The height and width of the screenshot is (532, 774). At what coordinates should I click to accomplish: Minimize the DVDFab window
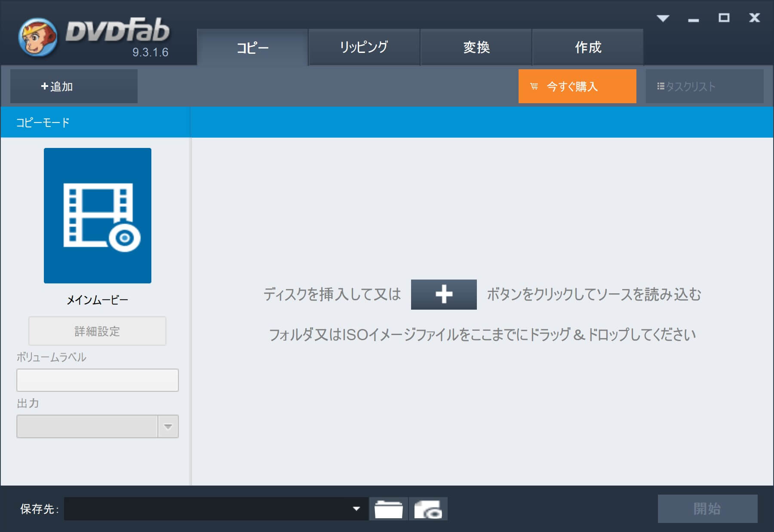(x=693, y=19)
